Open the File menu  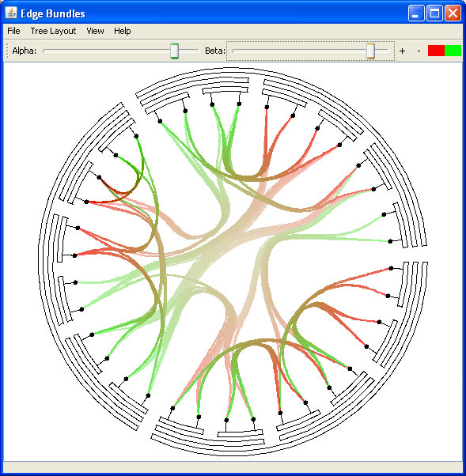tap(13, 31)
